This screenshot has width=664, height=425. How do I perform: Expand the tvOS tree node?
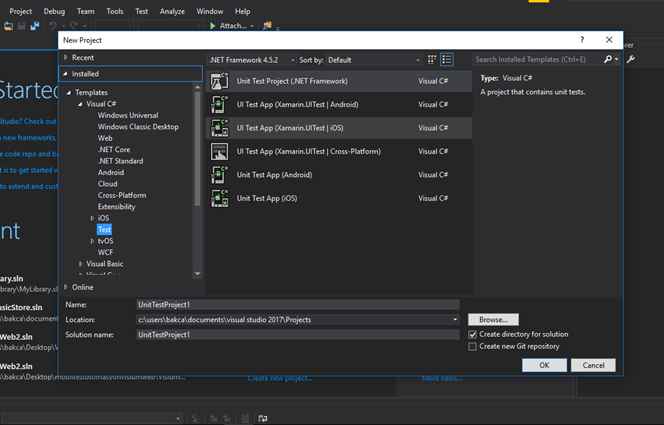[x=92, y=241]
